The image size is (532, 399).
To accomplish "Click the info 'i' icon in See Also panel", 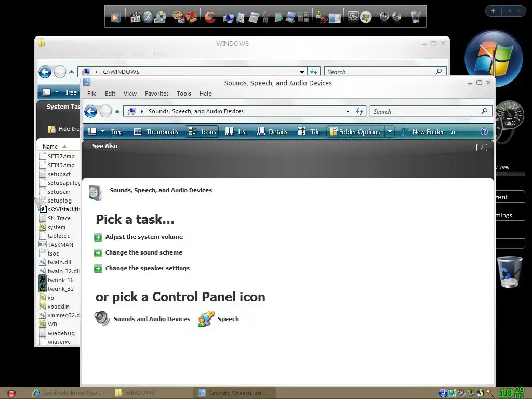I will (482, 147).
